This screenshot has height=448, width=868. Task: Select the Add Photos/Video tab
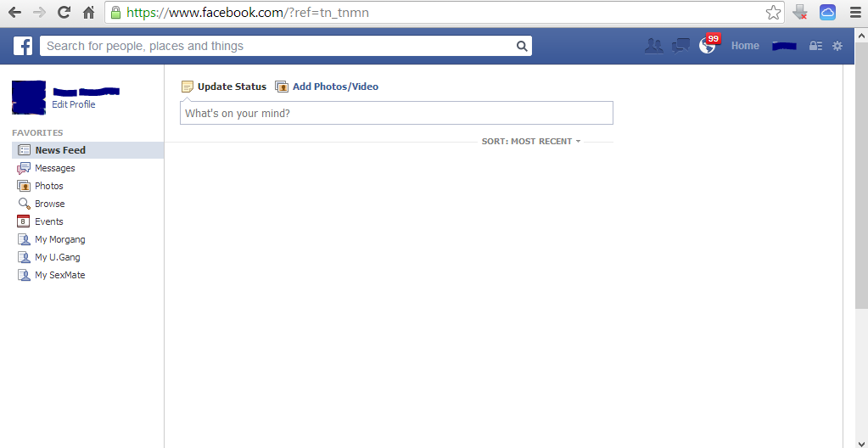[x=327, y=87]
